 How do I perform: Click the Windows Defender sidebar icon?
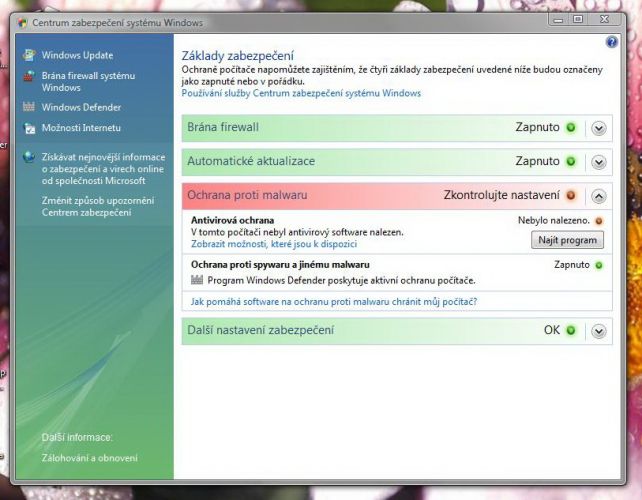pyautogui.click(x=29, y=107)
